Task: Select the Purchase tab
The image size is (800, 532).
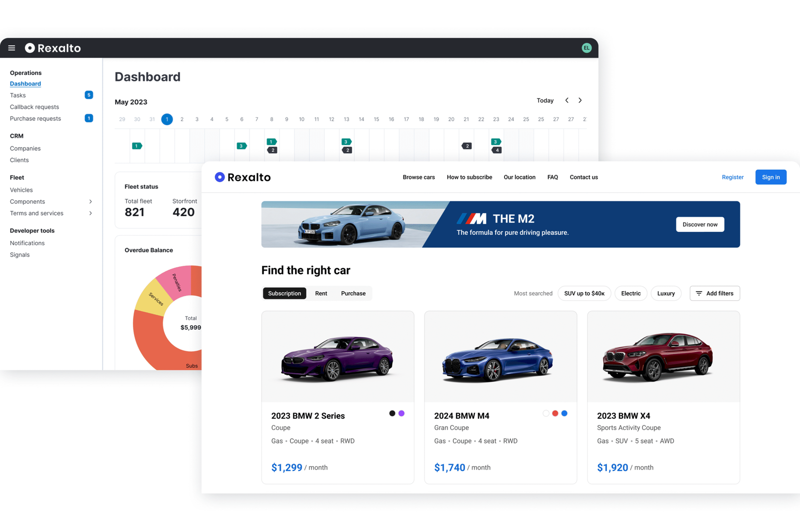Action: coord(353,293)
